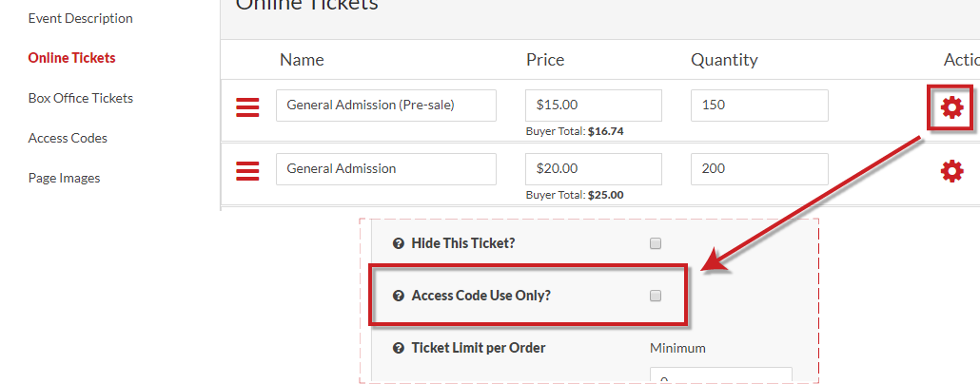
Task: Grab reorder handle for the $20.00 General Admission ticket
Action: click(247, 171)
